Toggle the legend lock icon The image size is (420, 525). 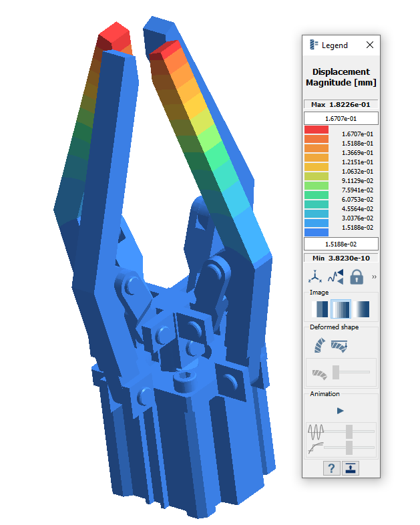357,277
